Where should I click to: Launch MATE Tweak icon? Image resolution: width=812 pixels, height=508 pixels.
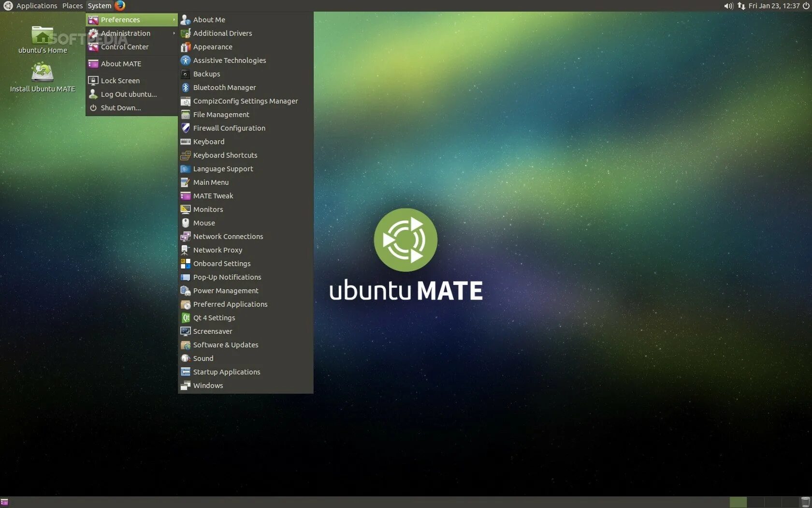pyautogui.click(x=186, y=196)
